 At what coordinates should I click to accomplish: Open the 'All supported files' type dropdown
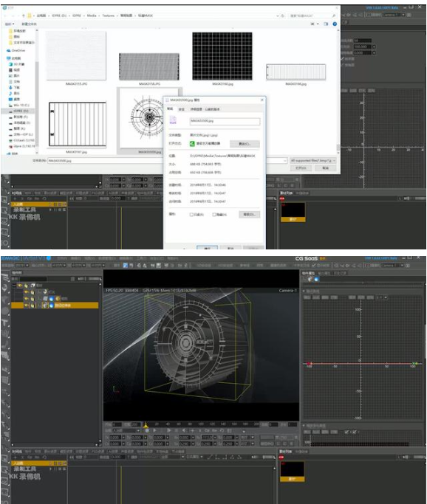coord(312,160)
